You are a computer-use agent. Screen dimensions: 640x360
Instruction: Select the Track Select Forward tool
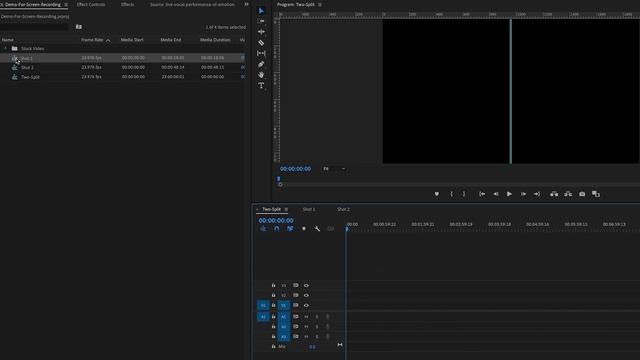pyautogui.click(x=261, y=21)
